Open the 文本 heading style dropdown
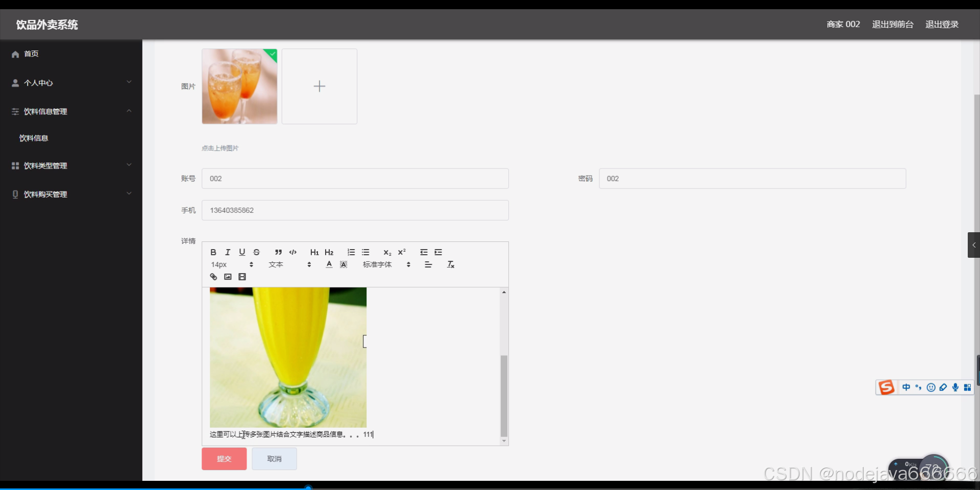 289,264
